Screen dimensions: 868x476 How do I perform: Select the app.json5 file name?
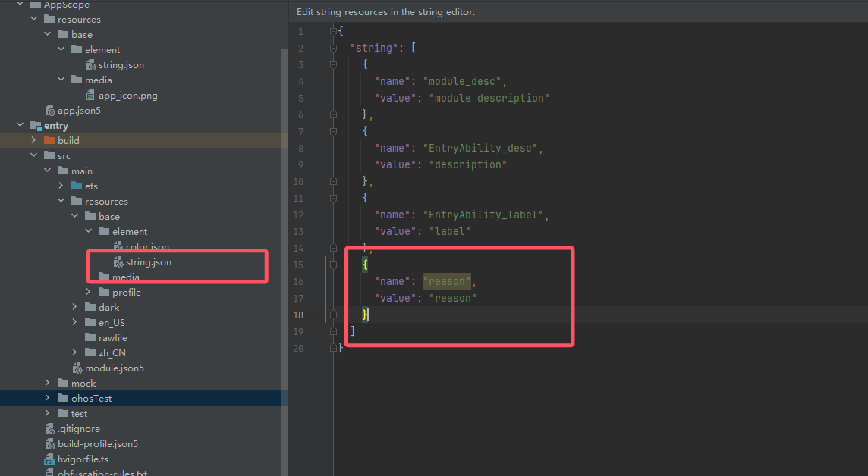tap(79, 111)
